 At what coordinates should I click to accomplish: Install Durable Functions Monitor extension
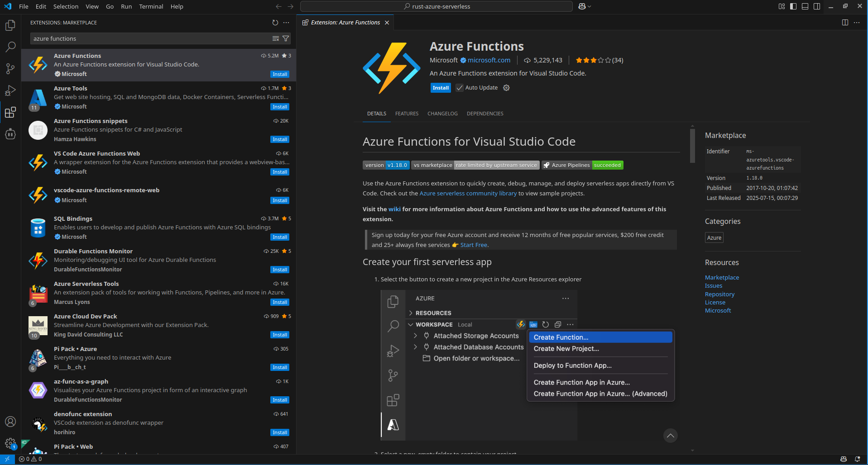(x=280, y=270)
